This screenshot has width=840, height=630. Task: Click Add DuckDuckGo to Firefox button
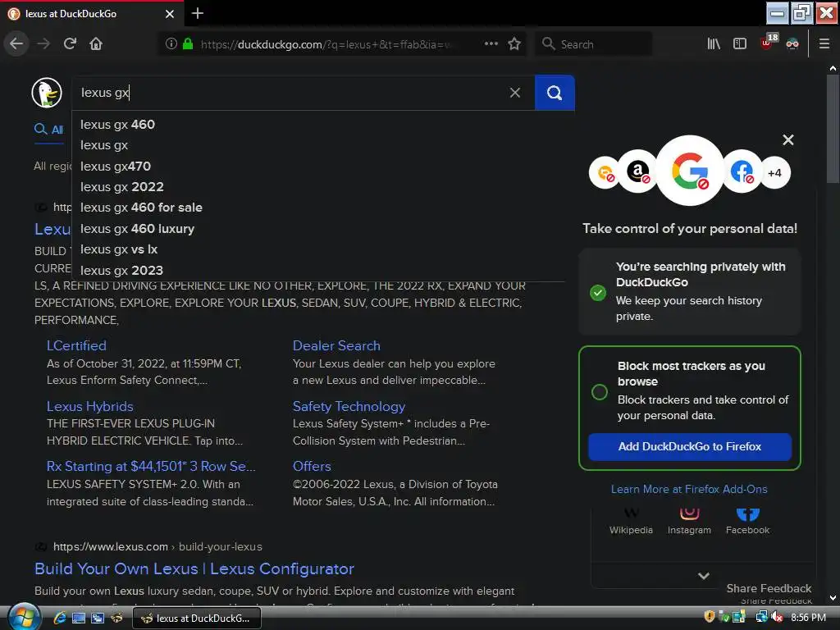[689, 446]
